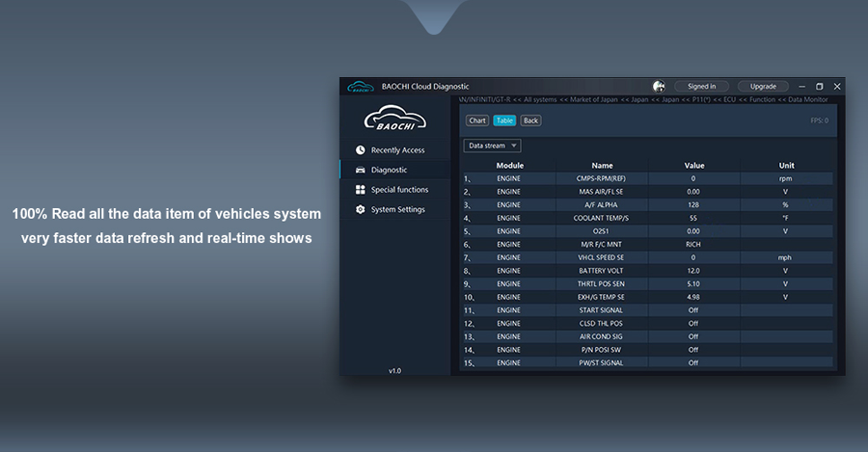Viewport: 868px width, 452px height.
Task: Select the M/R F/C MNT row name
Action: 601,245
